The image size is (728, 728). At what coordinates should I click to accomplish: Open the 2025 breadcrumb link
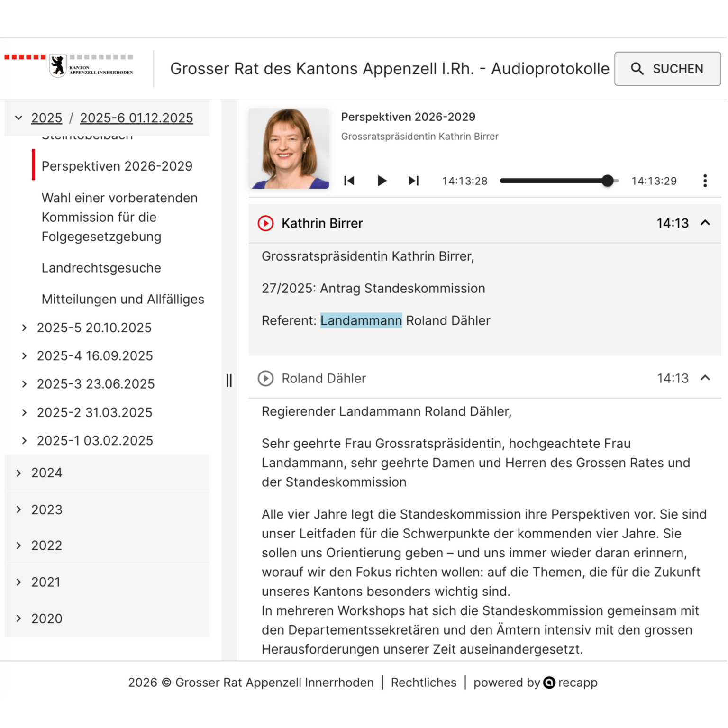tap(46, 118)
